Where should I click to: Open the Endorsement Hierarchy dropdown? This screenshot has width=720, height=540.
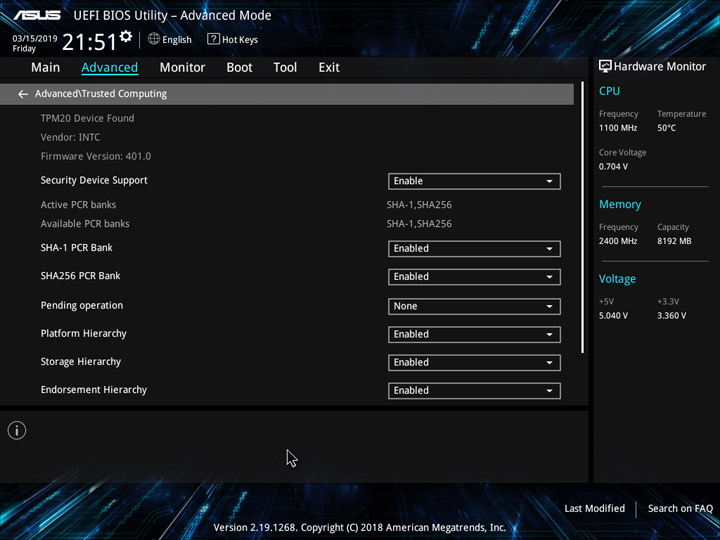coord(474,391)
